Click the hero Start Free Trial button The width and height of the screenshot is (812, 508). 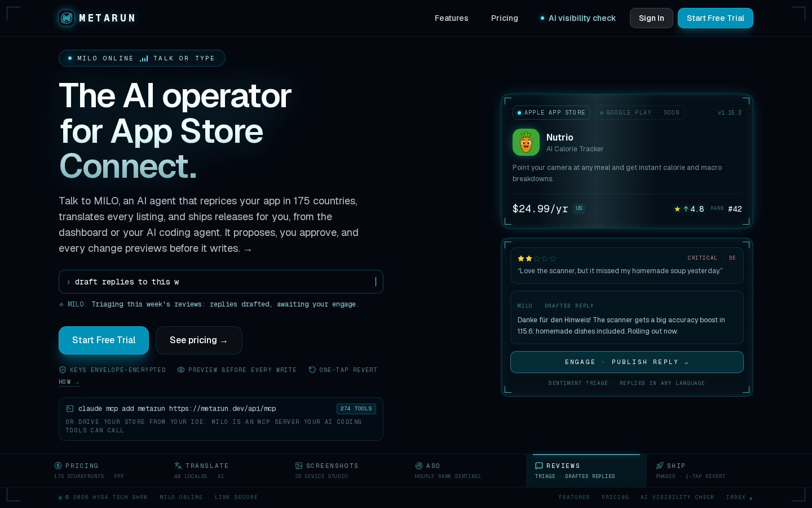click(x=104, y=340)
